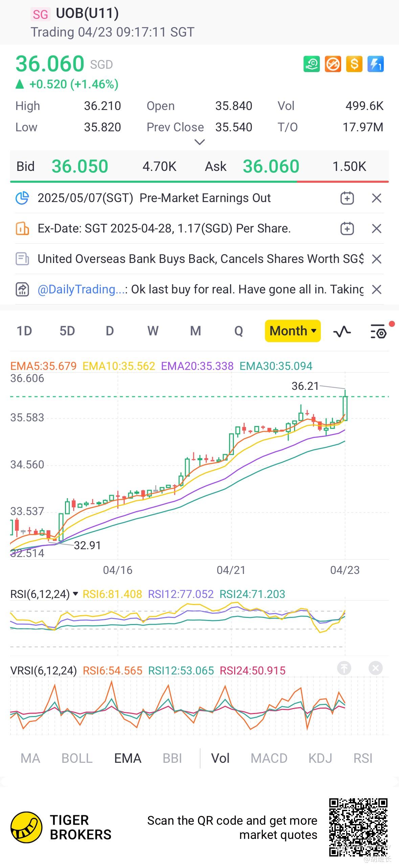Switch chart to 5D timeframe

[x=67, y=331]
